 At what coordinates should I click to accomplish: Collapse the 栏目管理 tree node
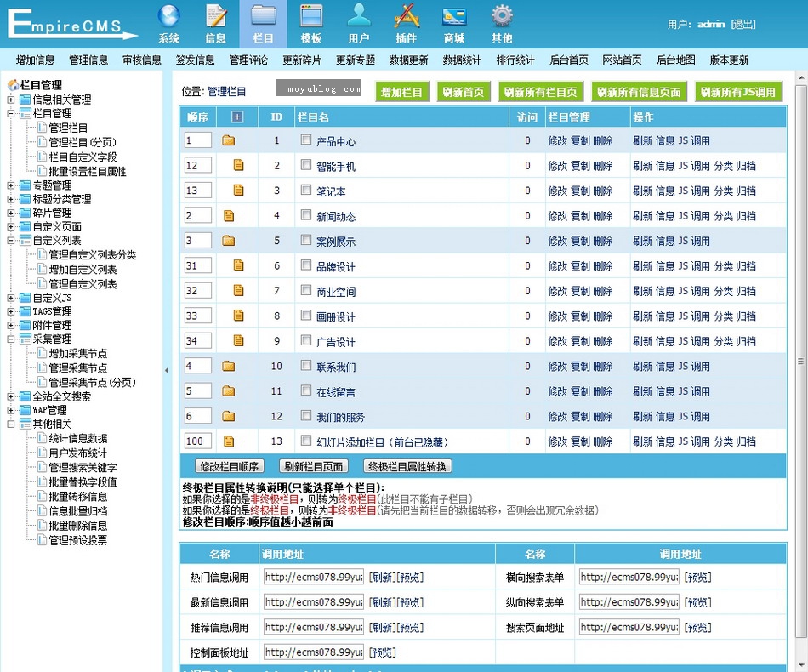click(x=11, y=113)
